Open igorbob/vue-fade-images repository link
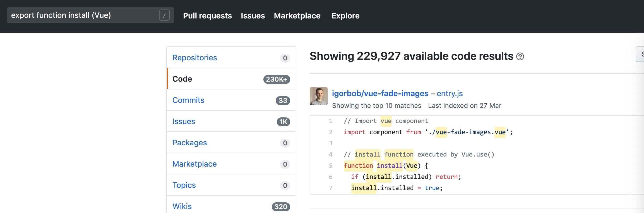The width and height of the screenshot is (644, 213). pos(380,93)
